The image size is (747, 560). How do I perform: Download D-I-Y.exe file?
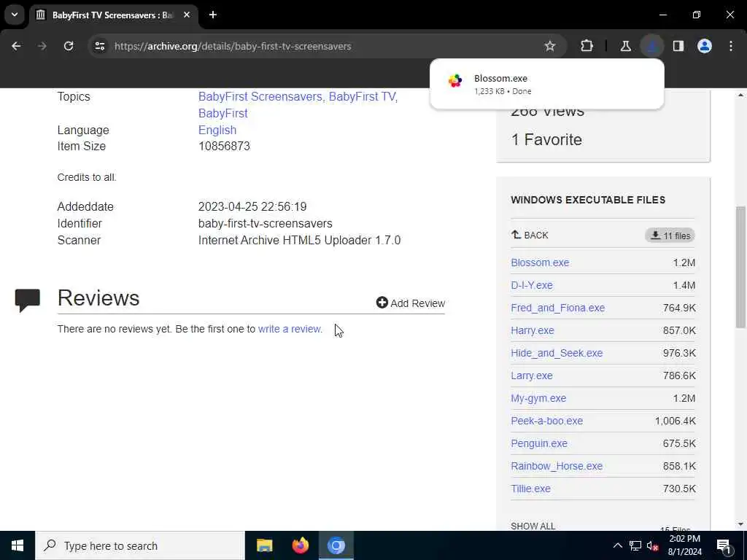(x=532, y=285)
